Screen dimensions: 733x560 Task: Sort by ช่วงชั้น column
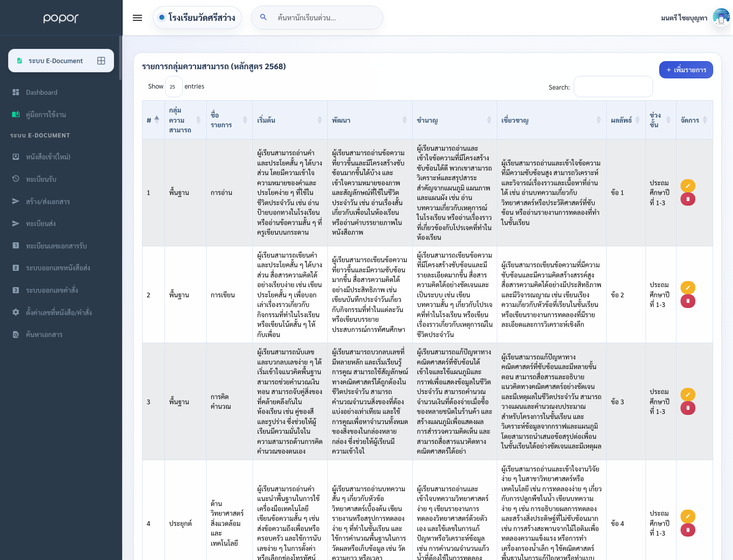coord(661,120)
